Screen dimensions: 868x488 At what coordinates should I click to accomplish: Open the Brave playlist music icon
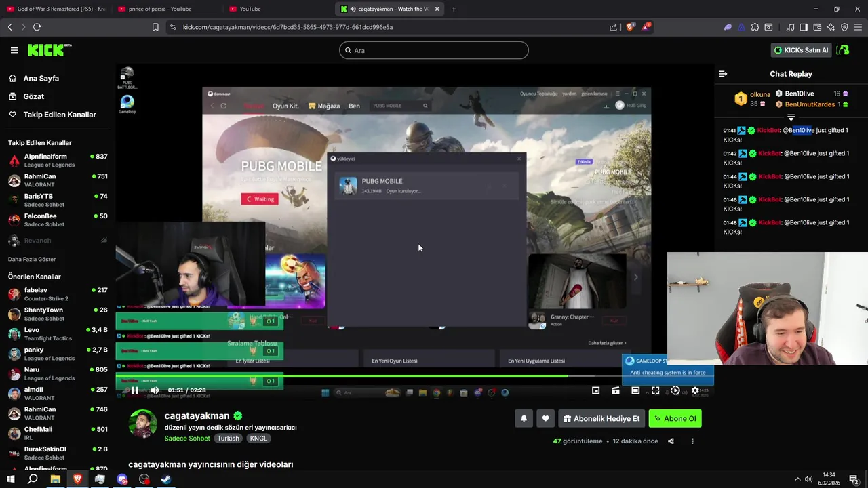790,27
